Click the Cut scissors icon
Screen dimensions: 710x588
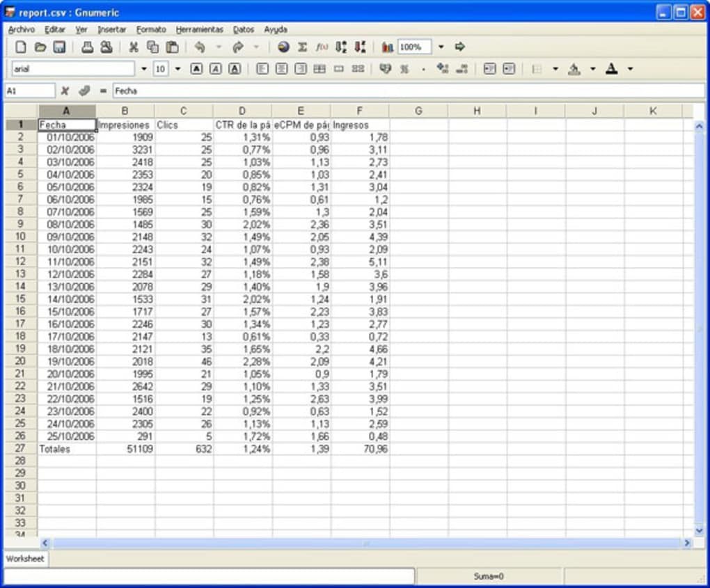coord(133,47)
